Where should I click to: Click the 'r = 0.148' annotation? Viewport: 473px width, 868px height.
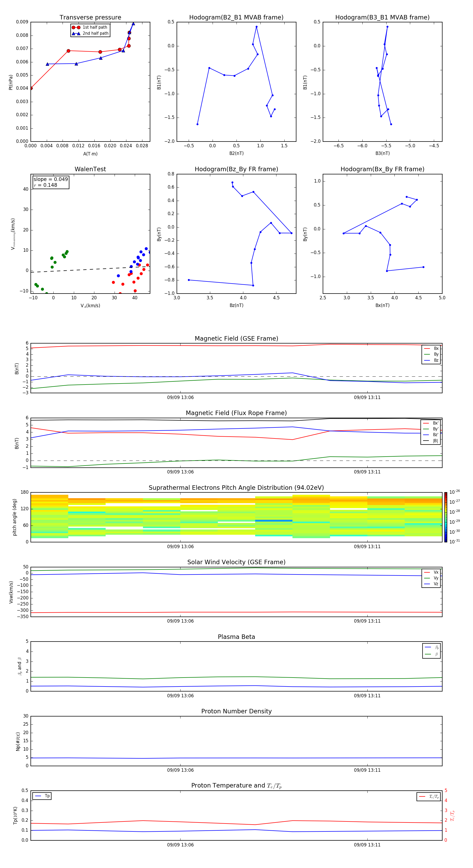point(45,185)
